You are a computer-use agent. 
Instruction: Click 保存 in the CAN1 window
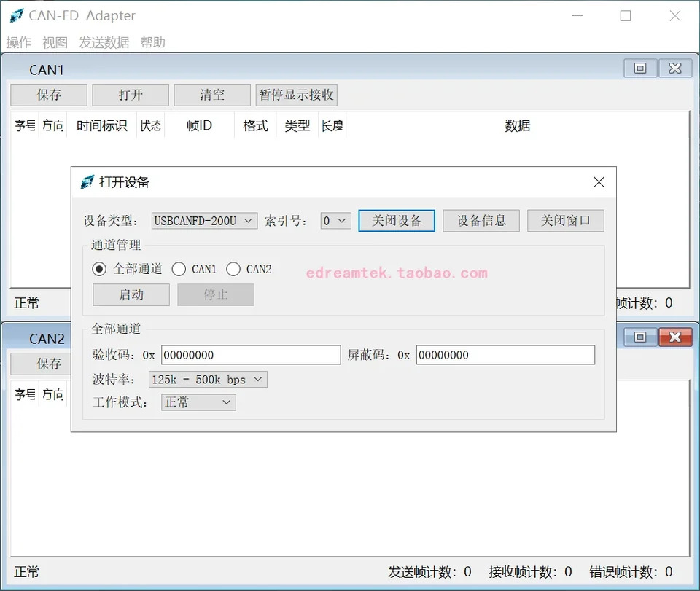49,95
